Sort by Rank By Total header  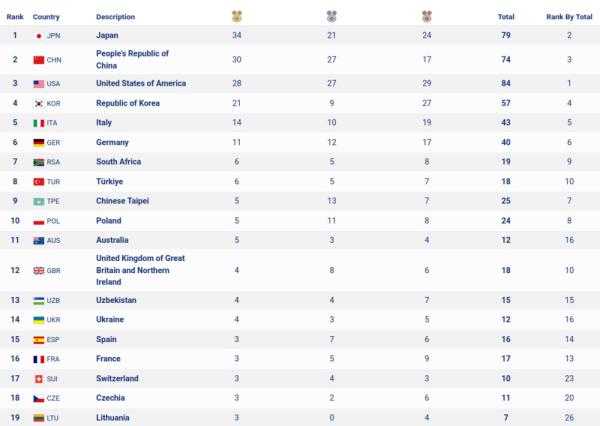click(x=568, y=17)
